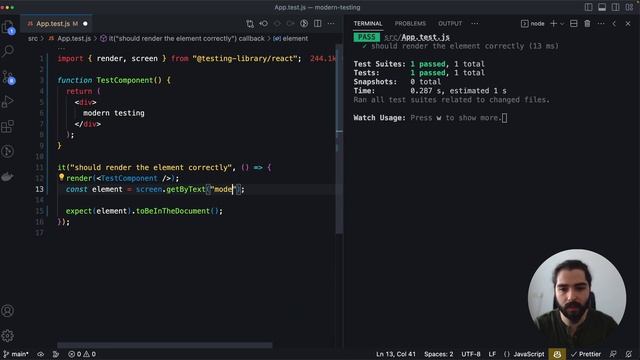Click the PASS badge in terminal

[x=366, y=37]
